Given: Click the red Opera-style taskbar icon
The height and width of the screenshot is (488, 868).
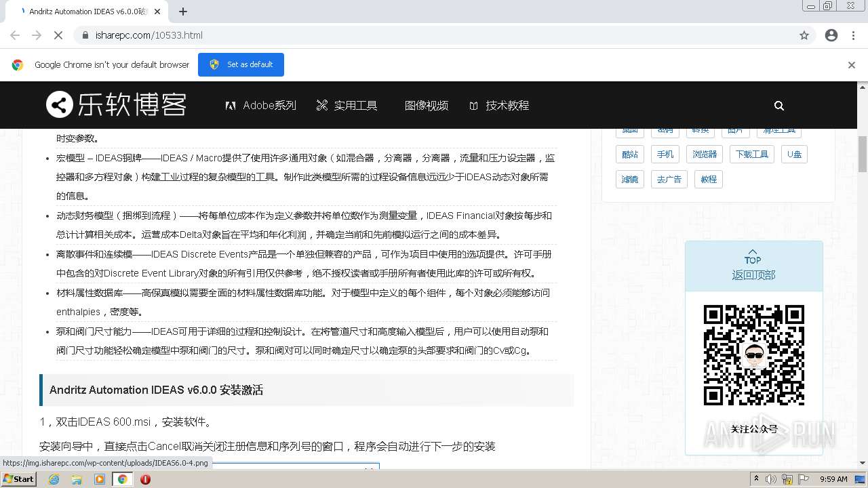Looking at the screenshot, I should click(145, 479).
